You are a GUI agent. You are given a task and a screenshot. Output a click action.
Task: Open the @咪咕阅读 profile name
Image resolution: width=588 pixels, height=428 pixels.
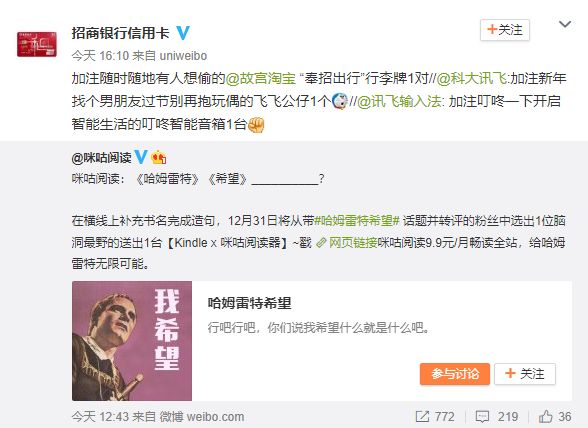tap(101, 158)
